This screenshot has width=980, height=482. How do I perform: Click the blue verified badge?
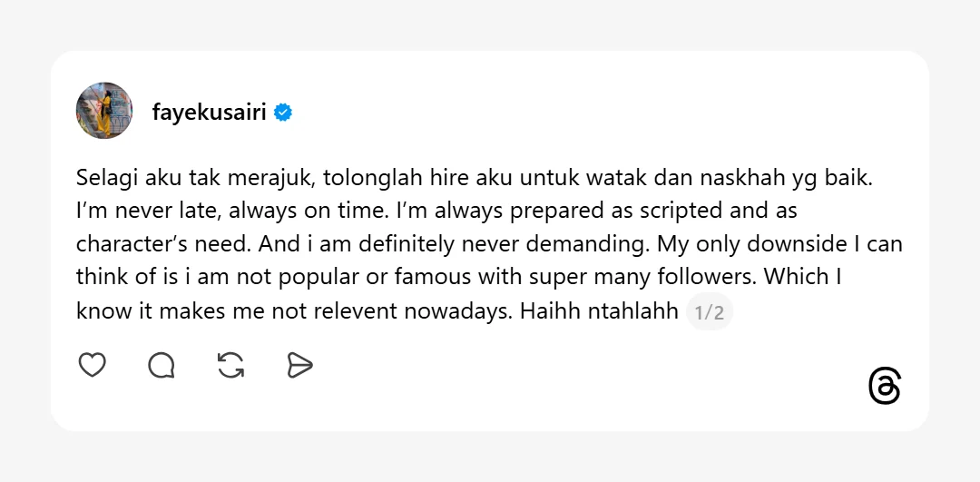click(283, 113)
